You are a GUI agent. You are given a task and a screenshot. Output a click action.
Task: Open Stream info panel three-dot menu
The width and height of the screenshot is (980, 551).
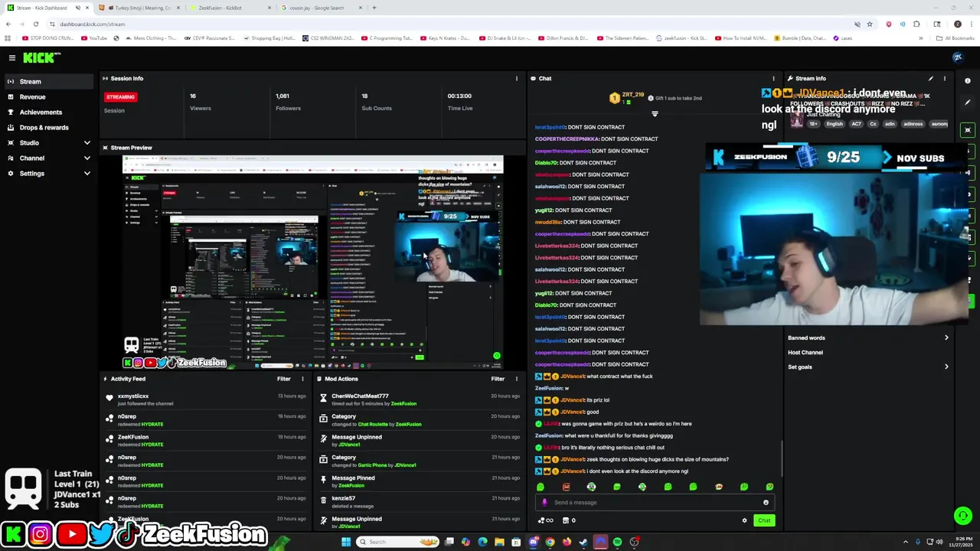pos(944,78)
